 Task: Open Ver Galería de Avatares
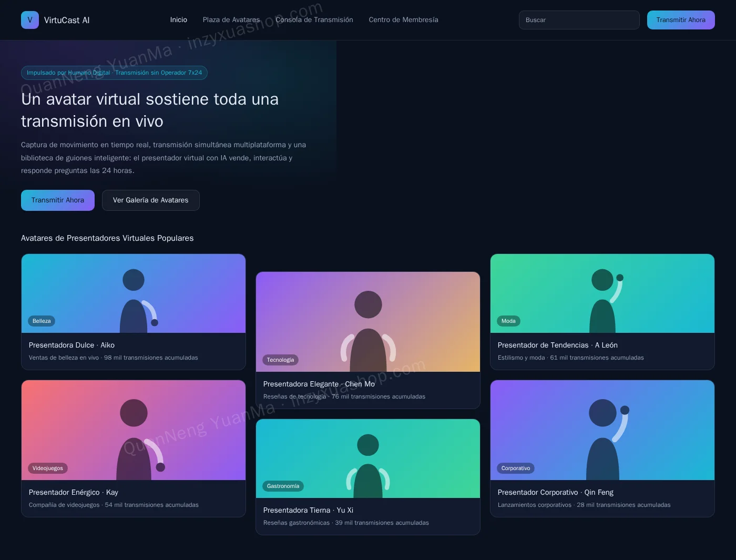coord(151,200)
